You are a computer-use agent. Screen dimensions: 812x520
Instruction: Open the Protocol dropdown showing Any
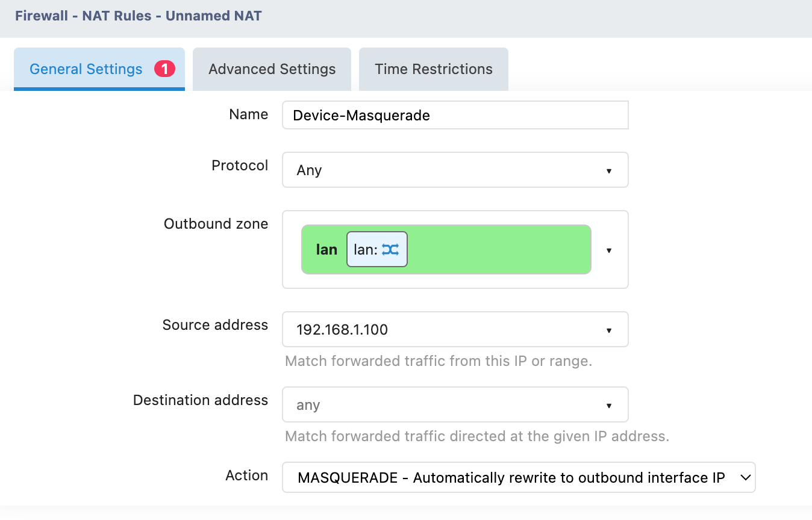446,170
